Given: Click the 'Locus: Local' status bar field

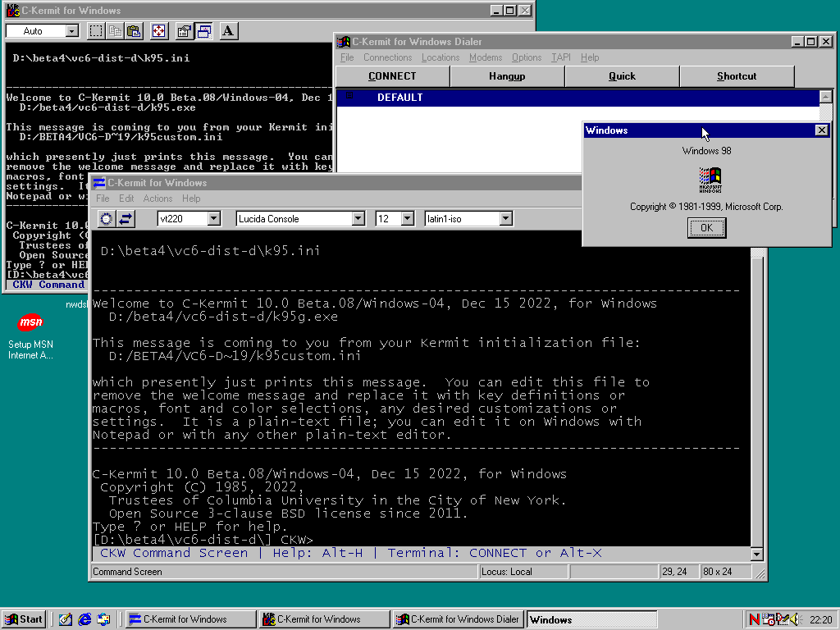Looking at the screenshot, I should [523, 572].
